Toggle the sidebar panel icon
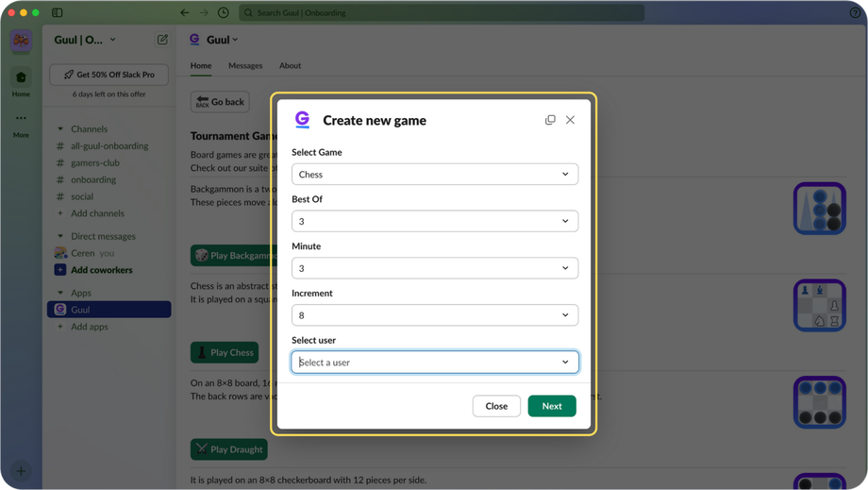868x490 pixels. pos(57,12)
